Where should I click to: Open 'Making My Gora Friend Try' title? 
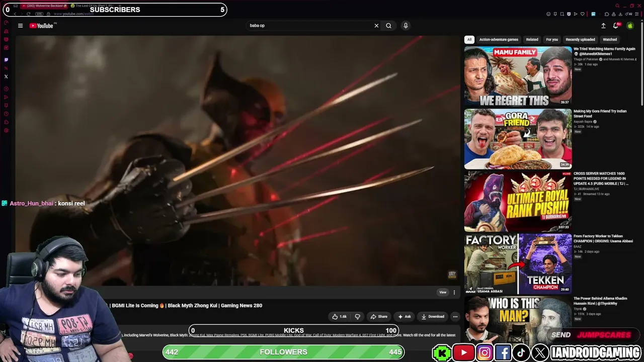point(600,114)
